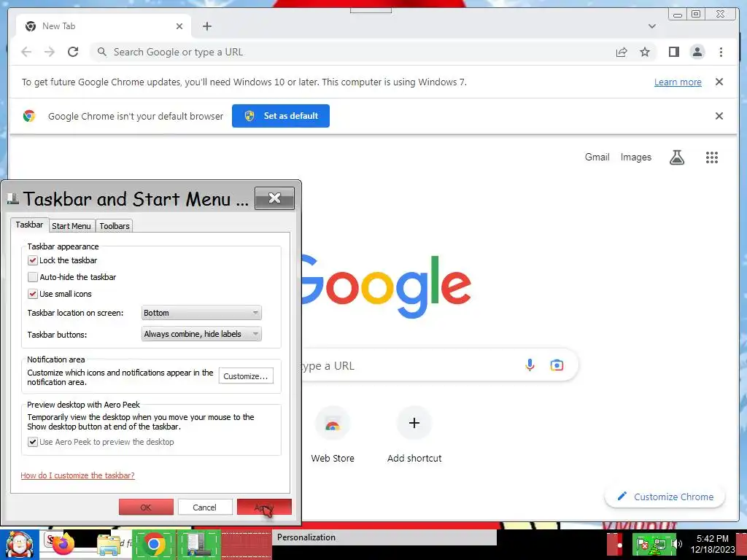Switch to the Start Menu tab

(x=71, y=226)
